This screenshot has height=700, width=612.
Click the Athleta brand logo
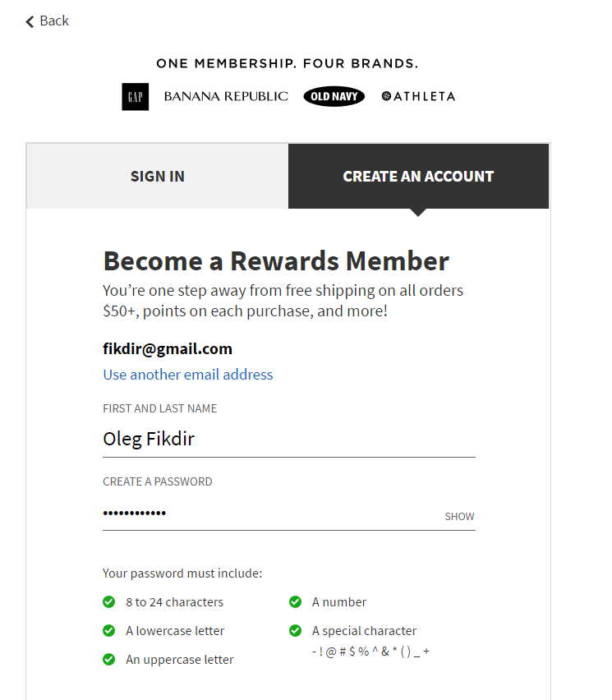click(418, 96)
